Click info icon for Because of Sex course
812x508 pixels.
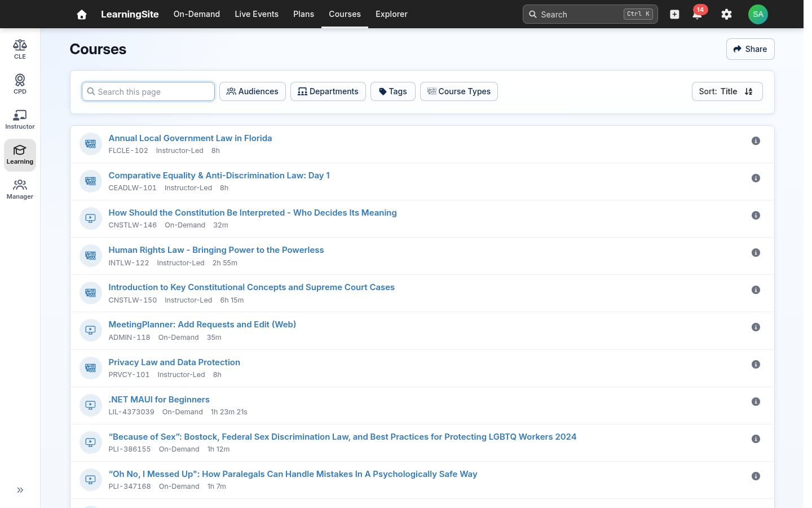point(756,439)
